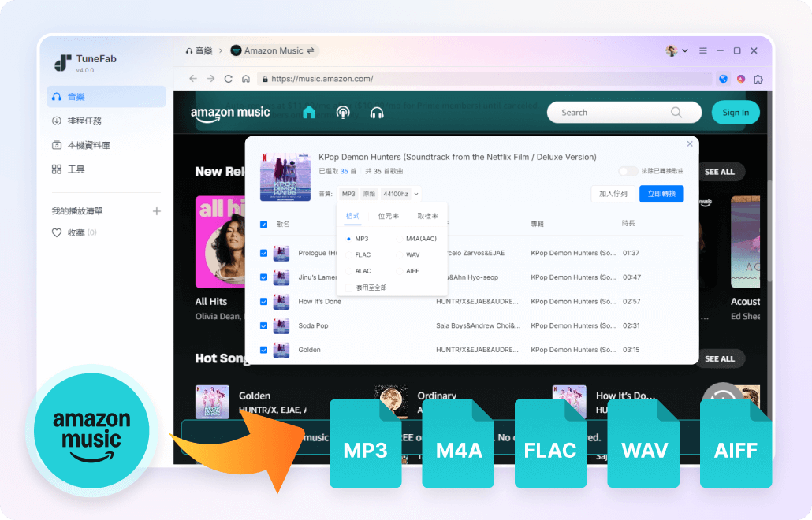Open the 音樂 music section in the sidebar
Screen dimensions: 812x520
pos(75,96)
